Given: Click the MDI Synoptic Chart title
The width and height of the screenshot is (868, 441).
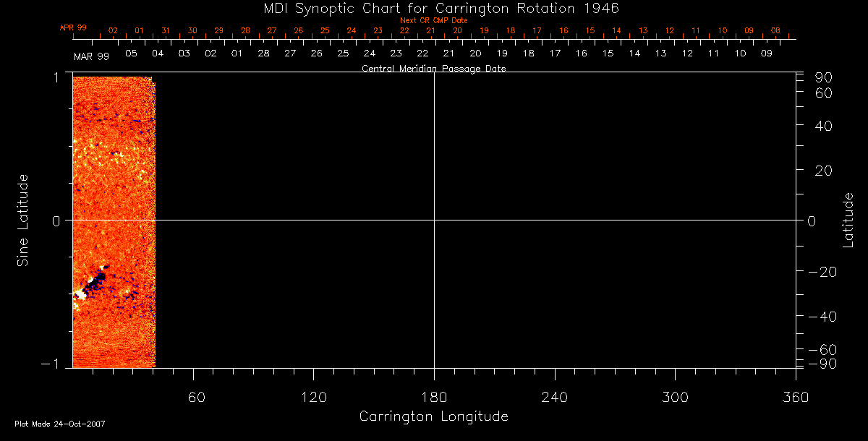Looking at the screenshot, I should 433,9.
